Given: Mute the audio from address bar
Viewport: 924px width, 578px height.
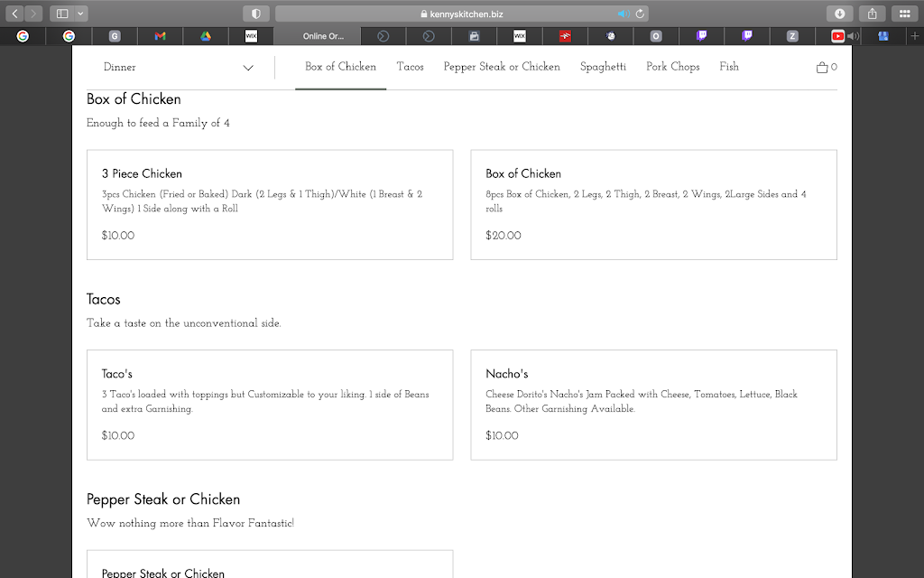Looking at the screenshot, I should 623,14.
